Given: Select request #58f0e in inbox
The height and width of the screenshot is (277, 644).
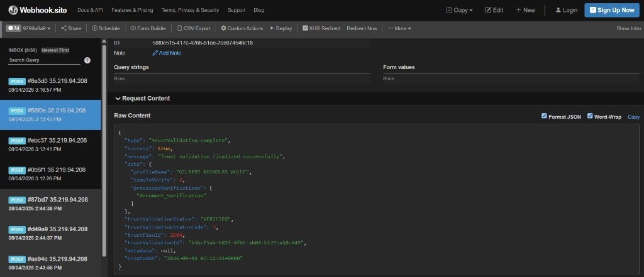Looking at the screenshot, I should [50, 115].
